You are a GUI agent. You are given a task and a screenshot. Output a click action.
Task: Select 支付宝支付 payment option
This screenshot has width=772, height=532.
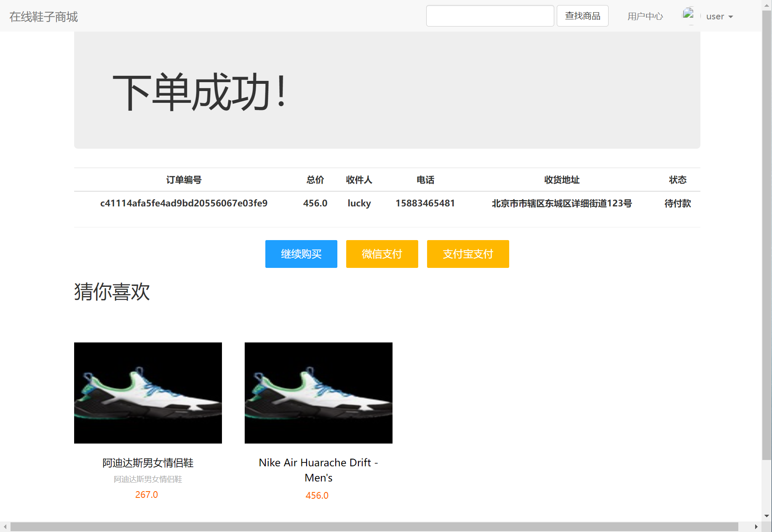tap(467, 254)
